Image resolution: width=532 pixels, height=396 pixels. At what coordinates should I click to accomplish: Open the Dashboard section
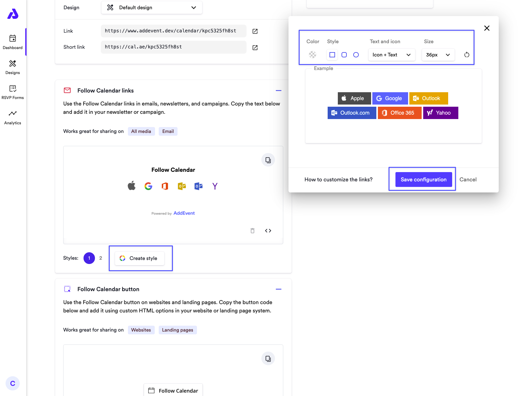pyautogui.click(x=13, y=42)
